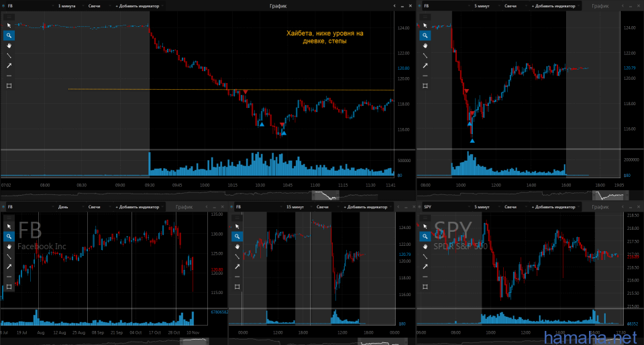Open the 'Свечи' chart type dropdown in 1-minute chart
This screenshot has height=345, width=644.
click(98, 6)
